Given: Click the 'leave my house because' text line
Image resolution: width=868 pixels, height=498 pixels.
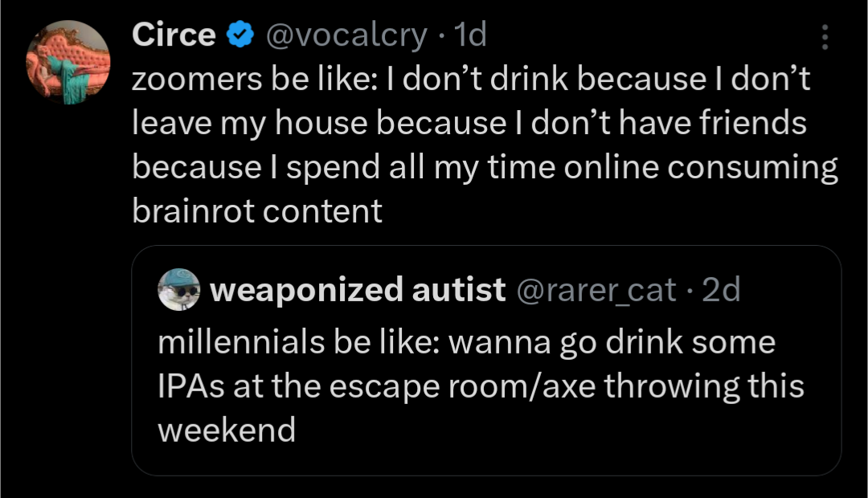Looking at the screenshot, I should click(x=469, y=124).
